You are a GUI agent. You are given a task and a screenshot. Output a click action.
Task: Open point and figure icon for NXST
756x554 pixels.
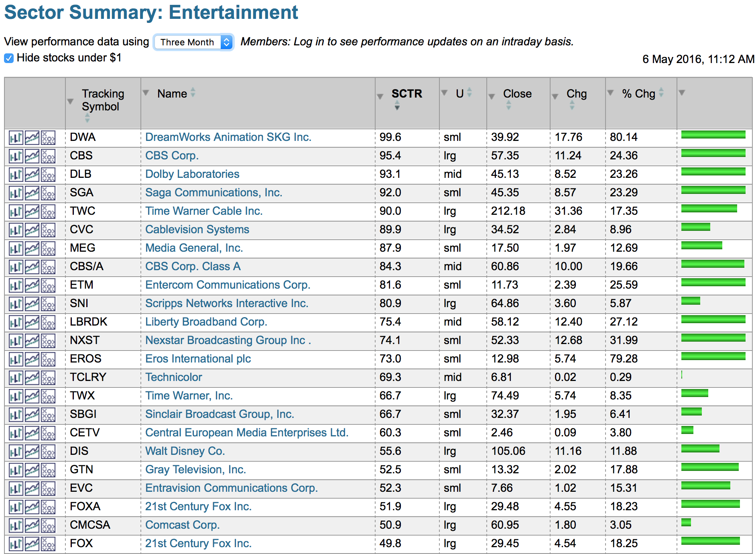point(48,341)
